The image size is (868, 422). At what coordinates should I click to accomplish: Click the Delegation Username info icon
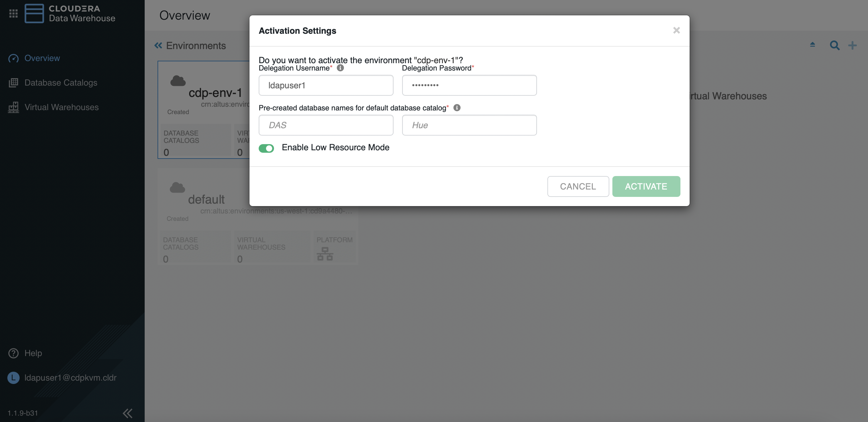[340, 68]
